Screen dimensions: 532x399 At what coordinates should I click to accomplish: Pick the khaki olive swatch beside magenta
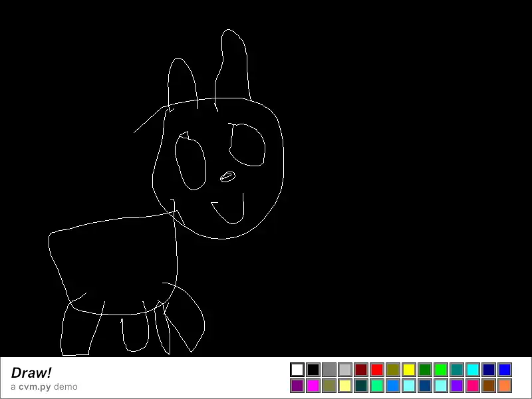click(x=329, y=386)
